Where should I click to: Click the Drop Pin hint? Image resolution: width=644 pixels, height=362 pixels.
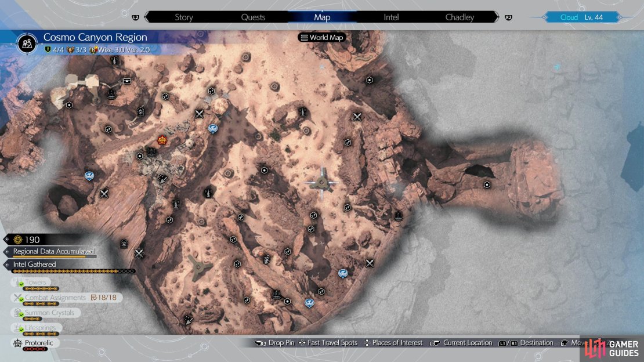click(x=275, y=343)
